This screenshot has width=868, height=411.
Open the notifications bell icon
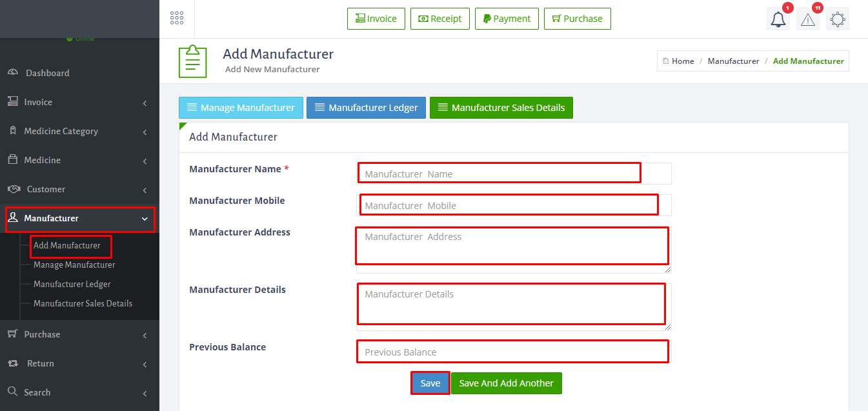coord(778,19)
